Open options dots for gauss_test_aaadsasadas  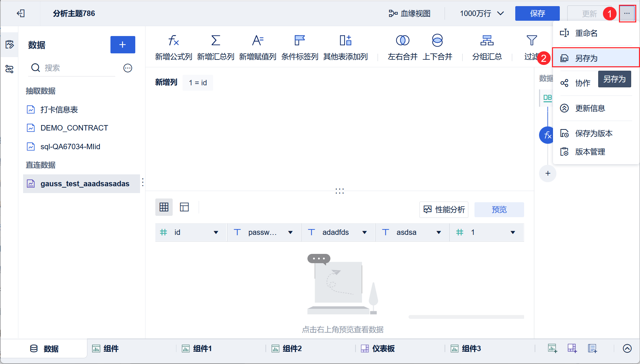pos(143,183)
